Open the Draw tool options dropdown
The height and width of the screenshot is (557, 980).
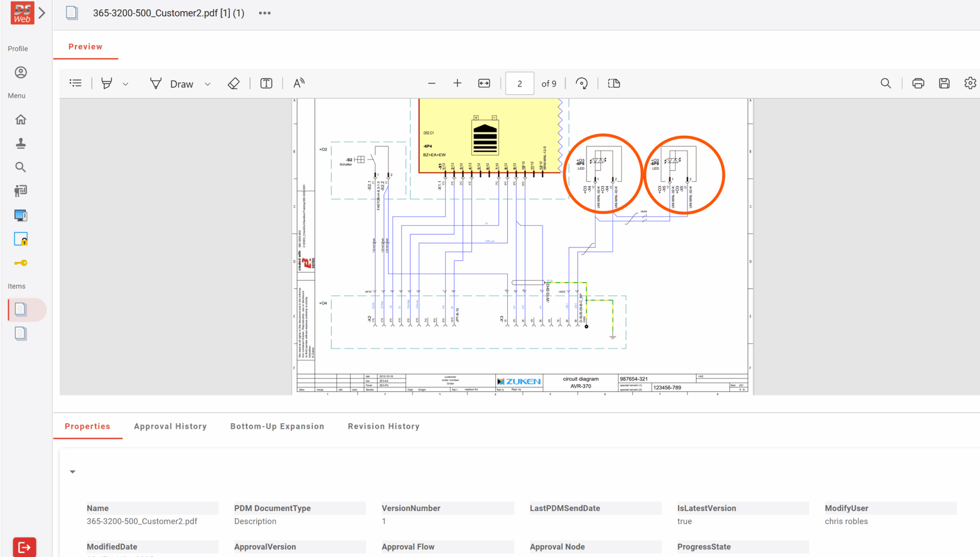[208, 83]
